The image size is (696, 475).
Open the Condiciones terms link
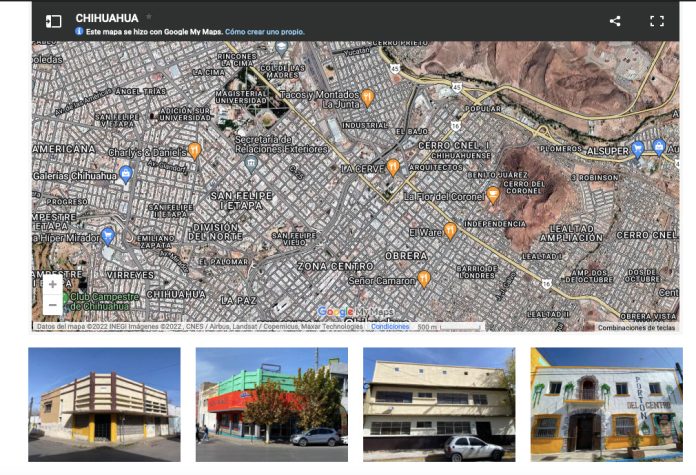pos(390,327)
